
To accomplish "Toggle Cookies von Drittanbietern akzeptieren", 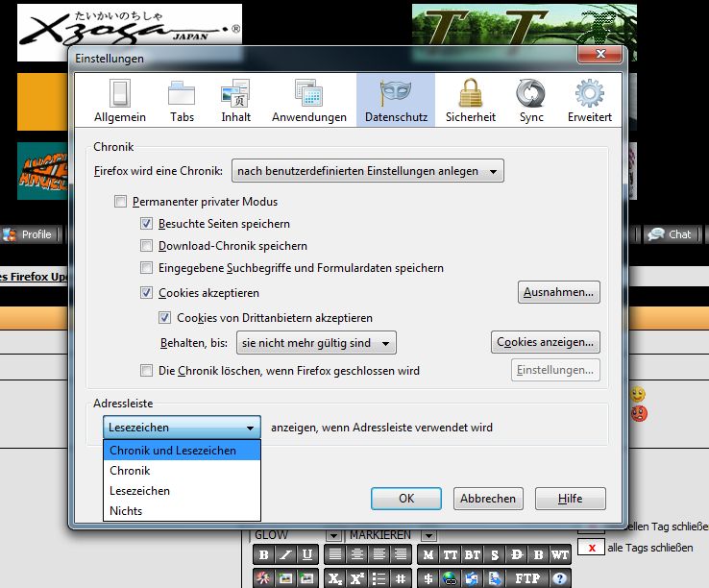I will 164,317.
